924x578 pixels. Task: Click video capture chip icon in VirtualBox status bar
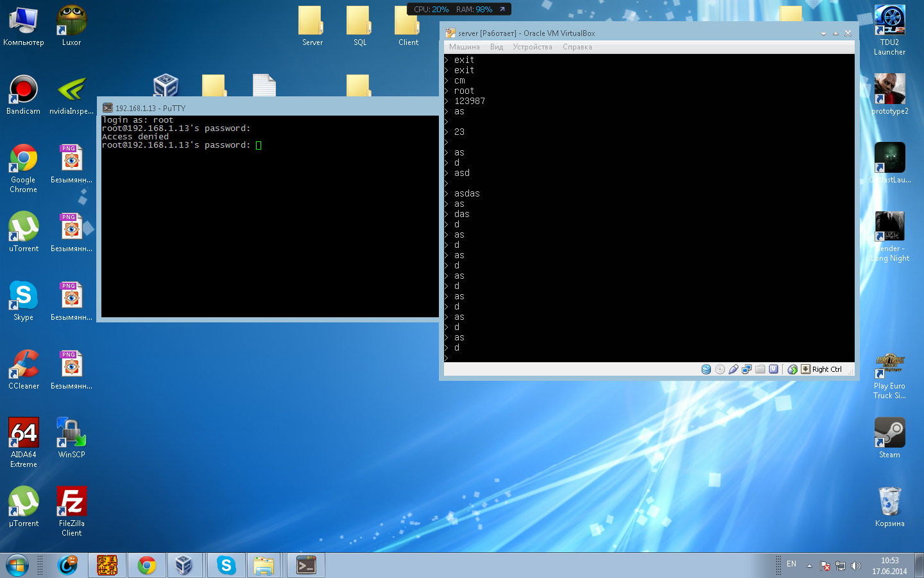pos(774,369)
